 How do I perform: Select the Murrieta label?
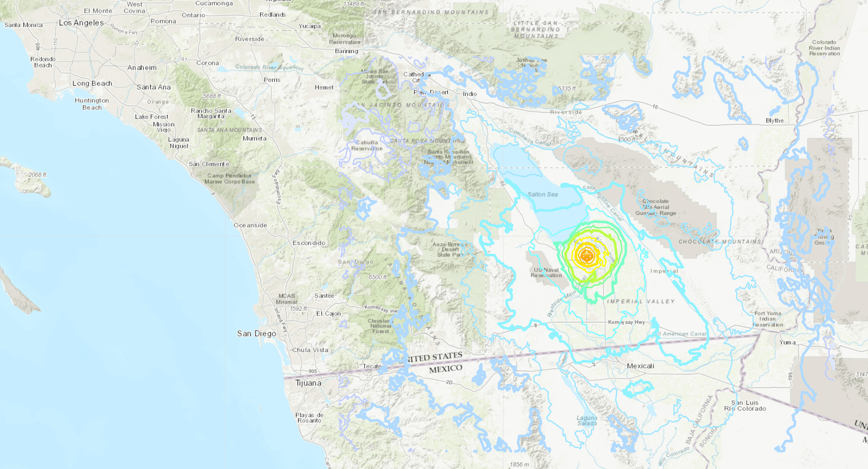[254, 138]
